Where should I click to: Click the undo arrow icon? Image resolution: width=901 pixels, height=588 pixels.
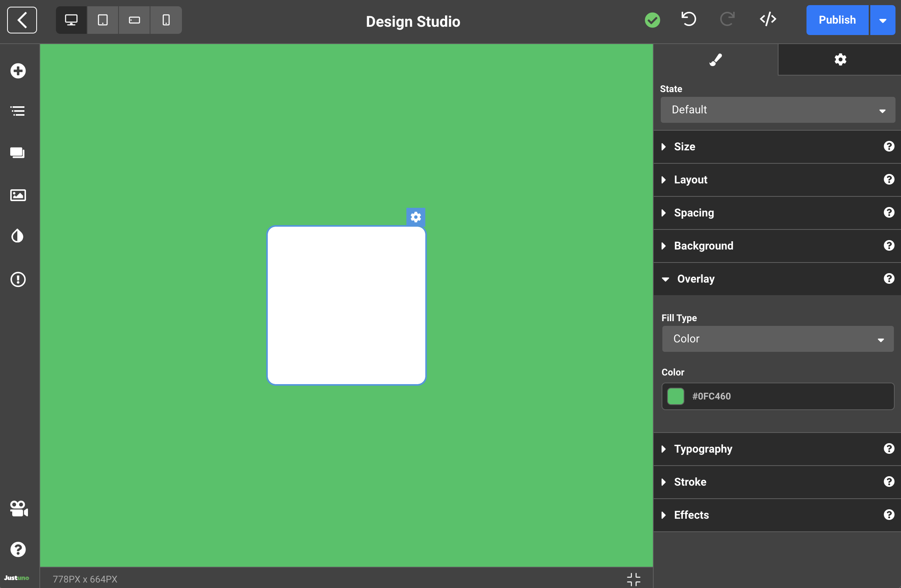pyautogui.click(x=688, y=19)
